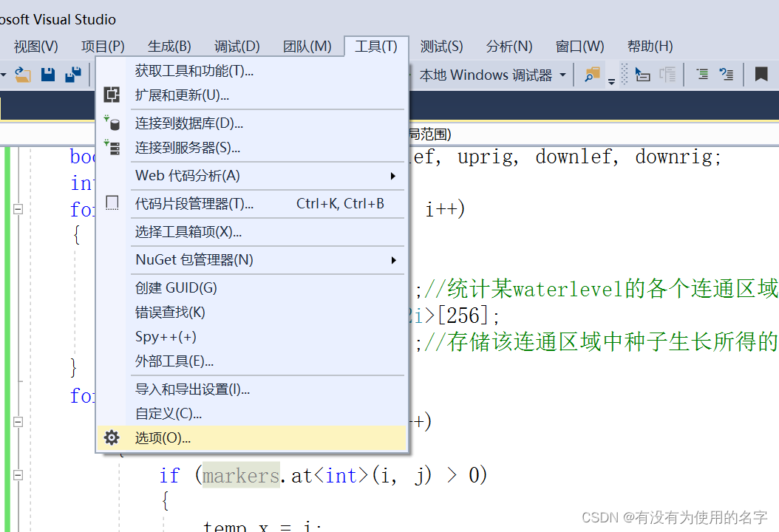This screenshot has width=779, height=532.
Task: Click the downlef variable in code
Action: pos(575,157)
